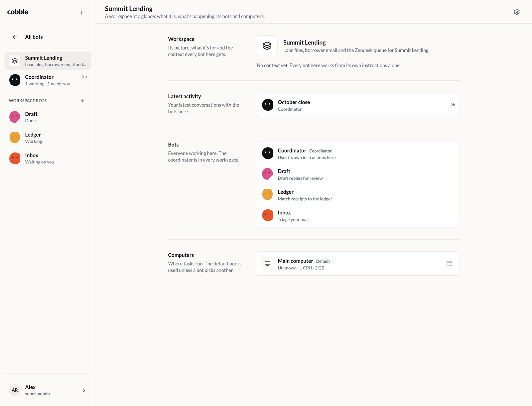
Task: Click the Loan files workspace description text
Action: [x=356, y=51]
